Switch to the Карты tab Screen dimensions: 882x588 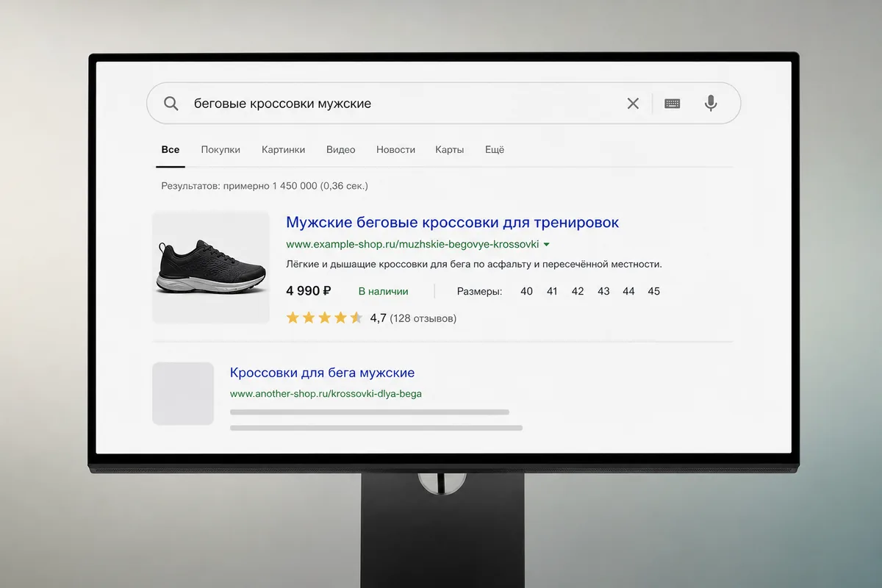click(449, 149)
